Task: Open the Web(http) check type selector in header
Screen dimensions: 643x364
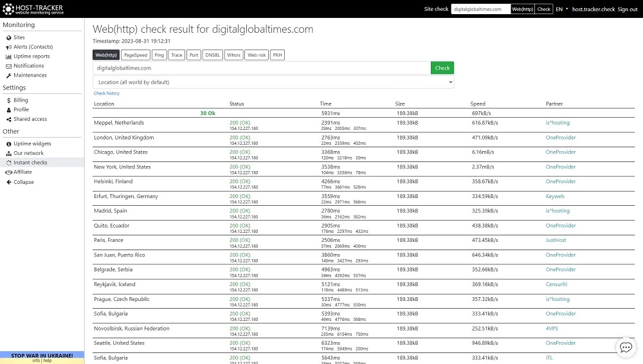Action: 522,9
